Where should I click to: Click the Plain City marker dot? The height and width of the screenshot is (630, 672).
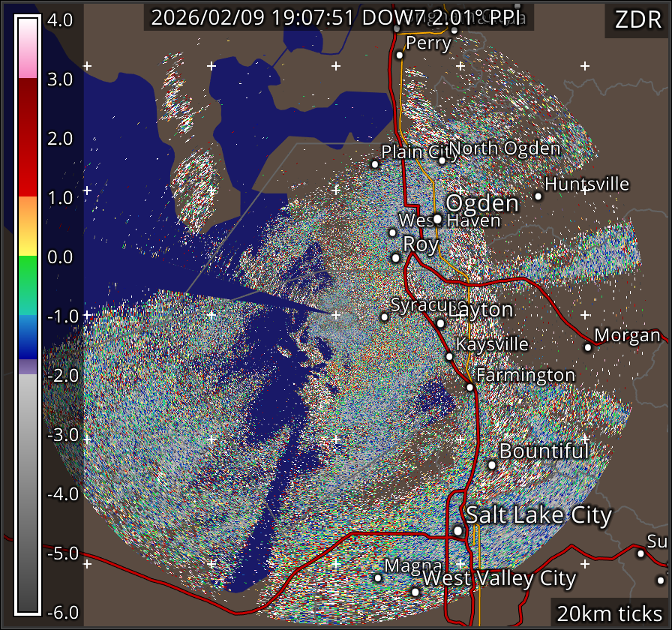pos(376,164)
